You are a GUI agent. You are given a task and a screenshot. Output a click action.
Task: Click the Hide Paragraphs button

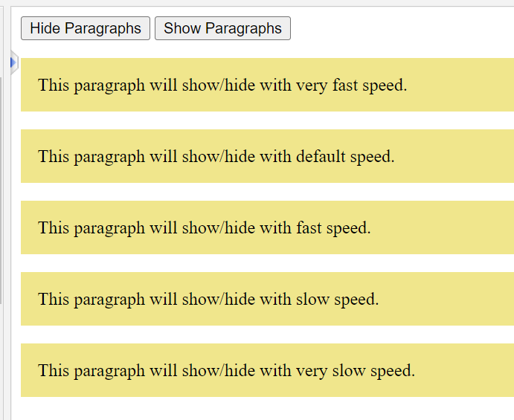point(86,28)
